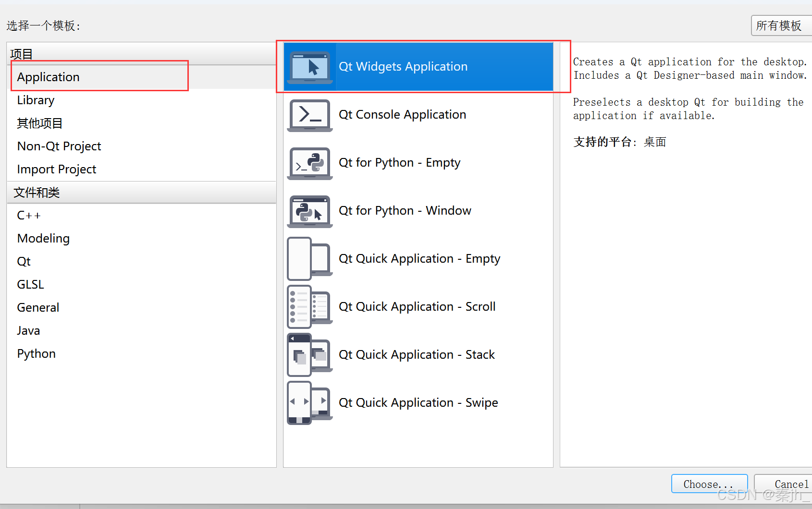Click the Cancel button
Viewport: 812px width, 509px height.
pos(783,484)
